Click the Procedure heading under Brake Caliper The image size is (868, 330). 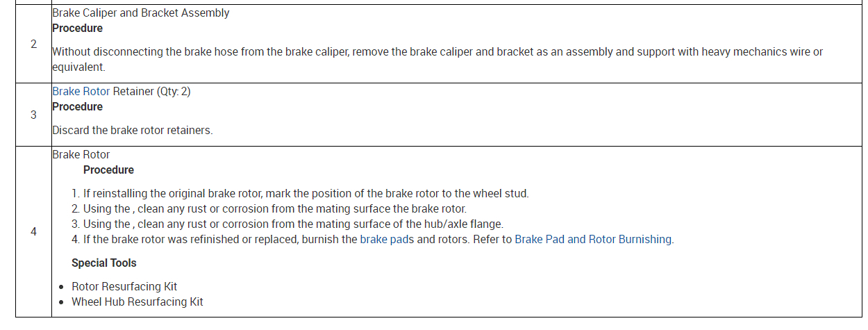(77, 28)
